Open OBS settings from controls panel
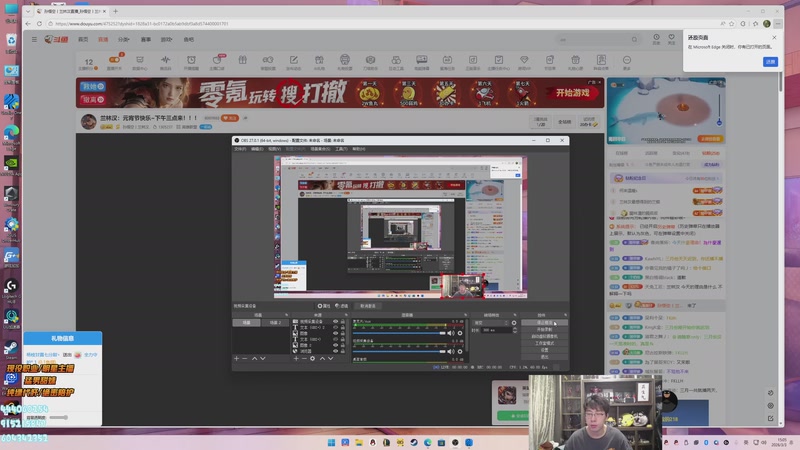The height and width of the screenshot is (450, 800). coord(544,350)
